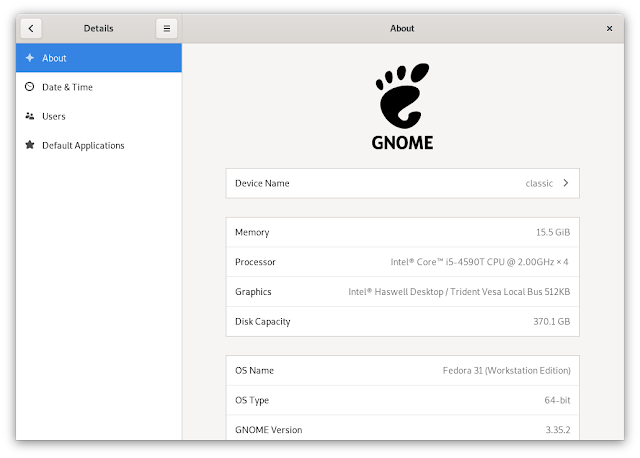Screen dimensions: 640x458
Task: Click the 64-bit OS type value
Action: [558, 400]
